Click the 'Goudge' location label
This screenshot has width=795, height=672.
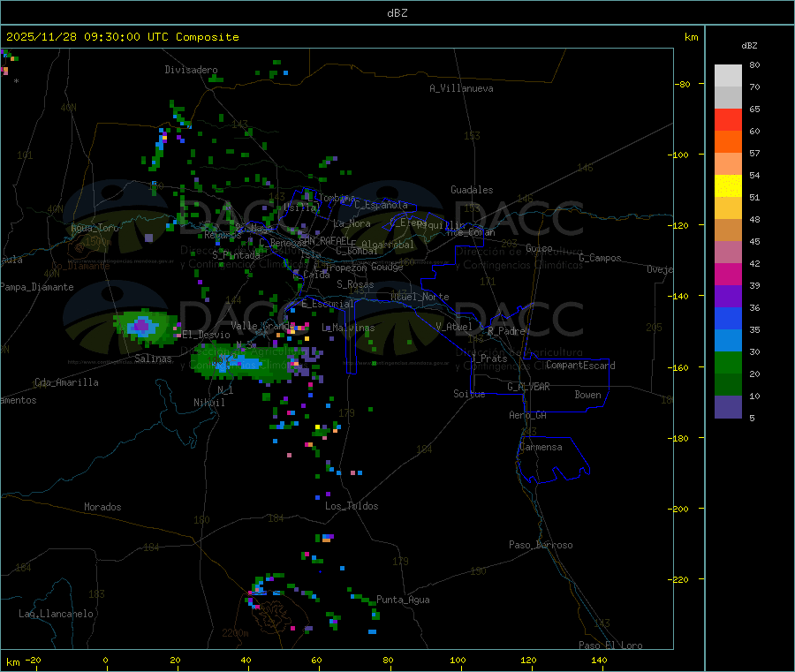[388, 267]
